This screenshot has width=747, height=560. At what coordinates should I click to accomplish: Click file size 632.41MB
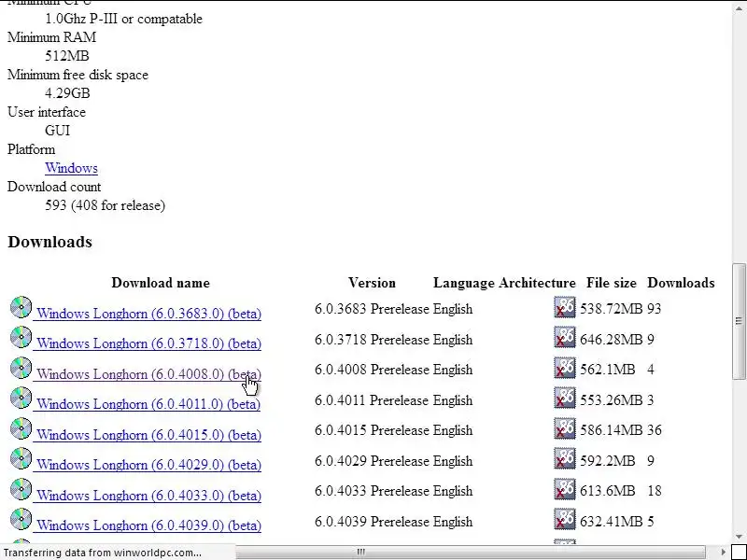point(612,522)
